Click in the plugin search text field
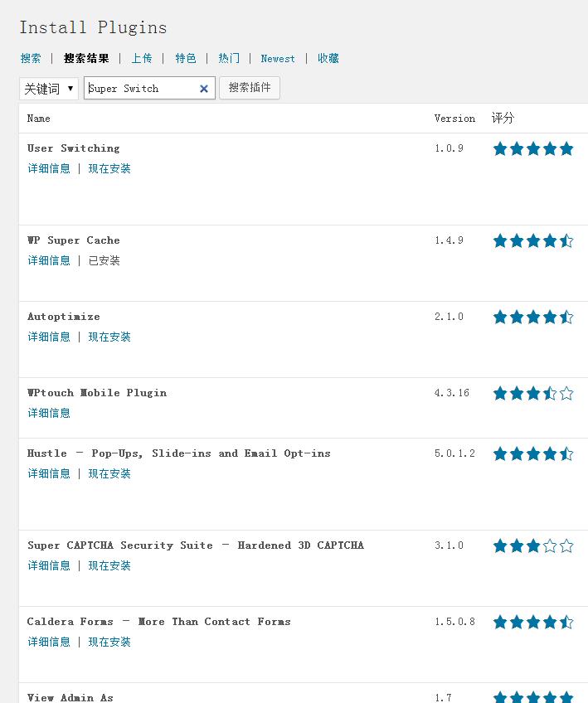The image size is (588, 703). coord(141,89)
